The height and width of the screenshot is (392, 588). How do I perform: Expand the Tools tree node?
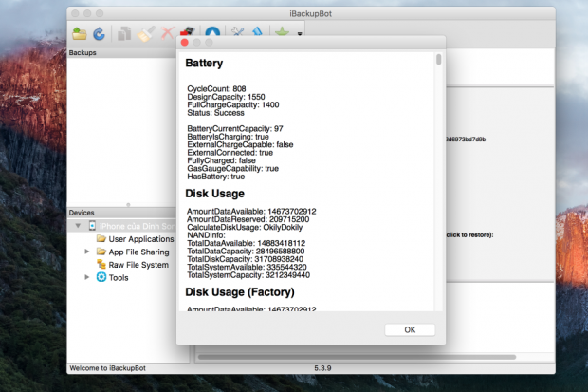pos(87,277)
